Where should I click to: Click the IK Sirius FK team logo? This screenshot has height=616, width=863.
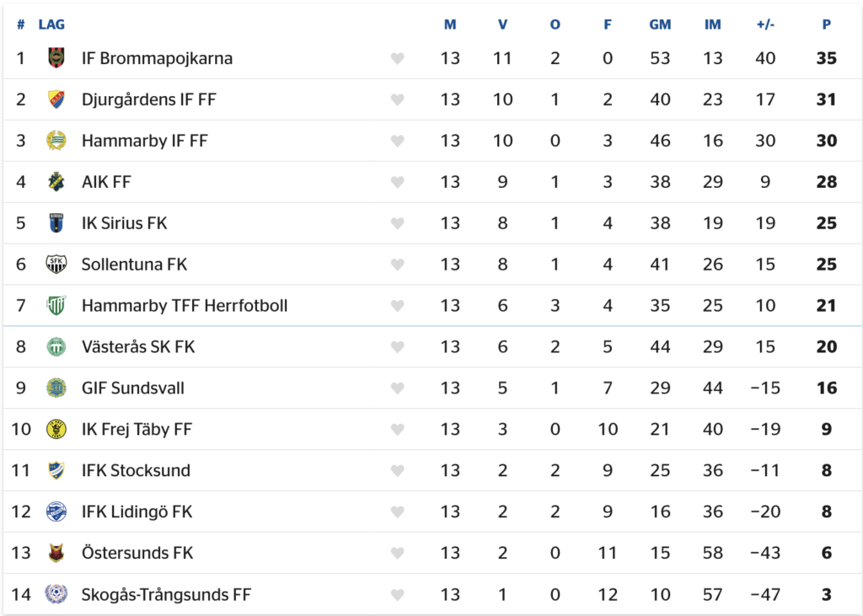click(x=56, y=223)
